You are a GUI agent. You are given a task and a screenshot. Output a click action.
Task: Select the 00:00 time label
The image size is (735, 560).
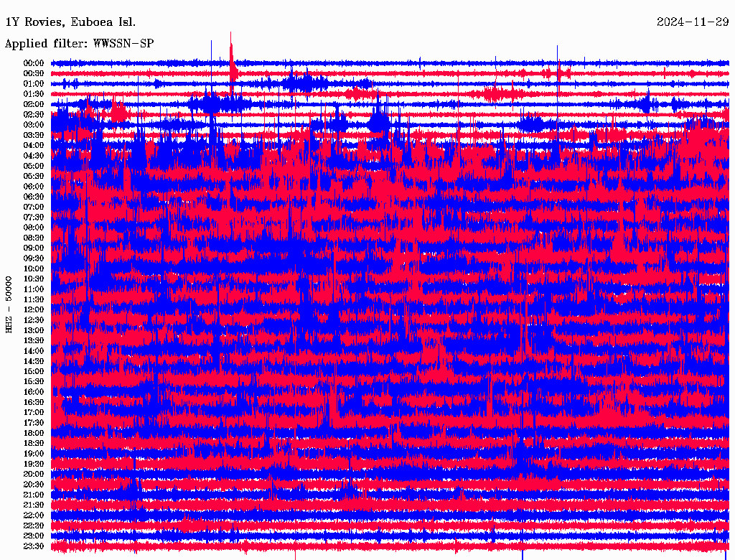[x=33, y=63]
